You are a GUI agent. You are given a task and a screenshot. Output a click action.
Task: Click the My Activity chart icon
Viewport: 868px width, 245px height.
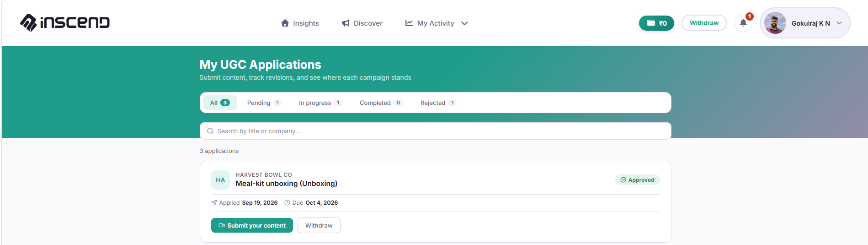409,23
